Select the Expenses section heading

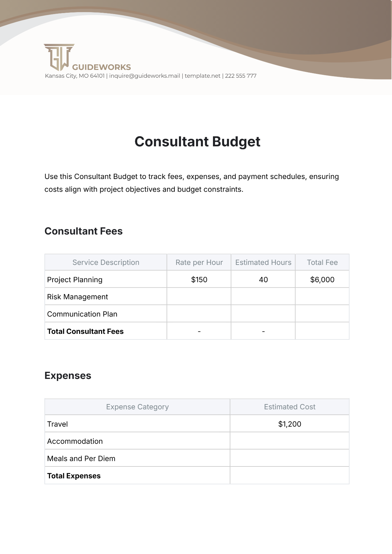(68, 376)
